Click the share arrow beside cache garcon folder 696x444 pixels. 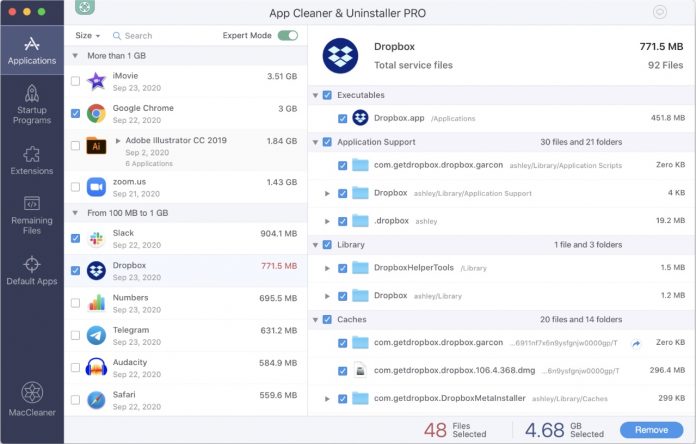click(636, 343)
